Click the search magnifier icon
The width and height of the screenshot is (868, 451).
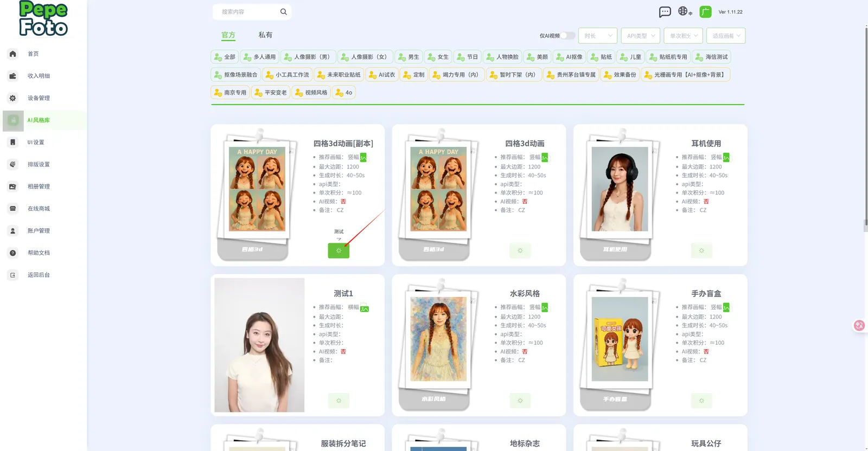283,12
